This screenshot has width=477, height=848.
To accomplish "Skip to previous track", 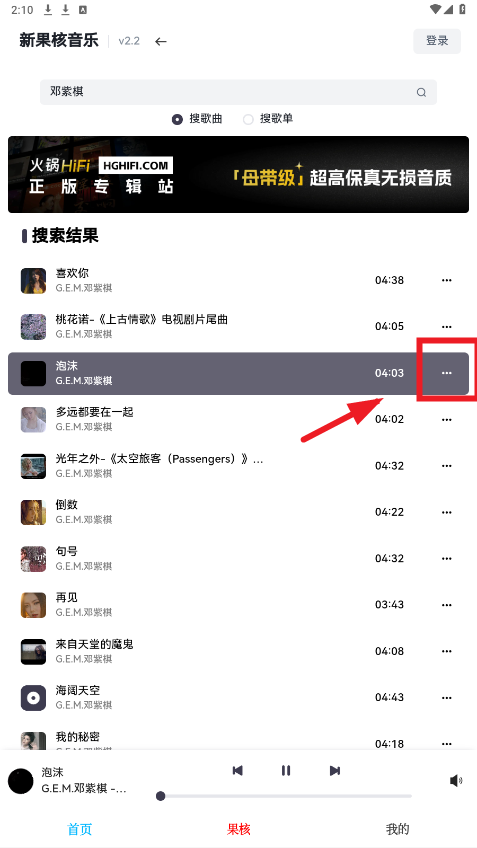I will [237, 771].
